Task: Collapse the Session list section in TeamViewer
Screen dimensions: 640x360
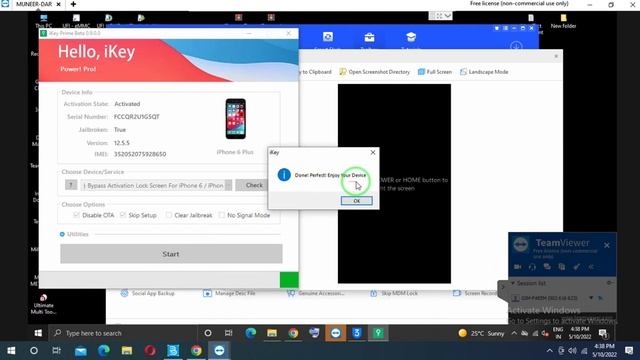Action: pyautogui.click(x=513, y=283)
